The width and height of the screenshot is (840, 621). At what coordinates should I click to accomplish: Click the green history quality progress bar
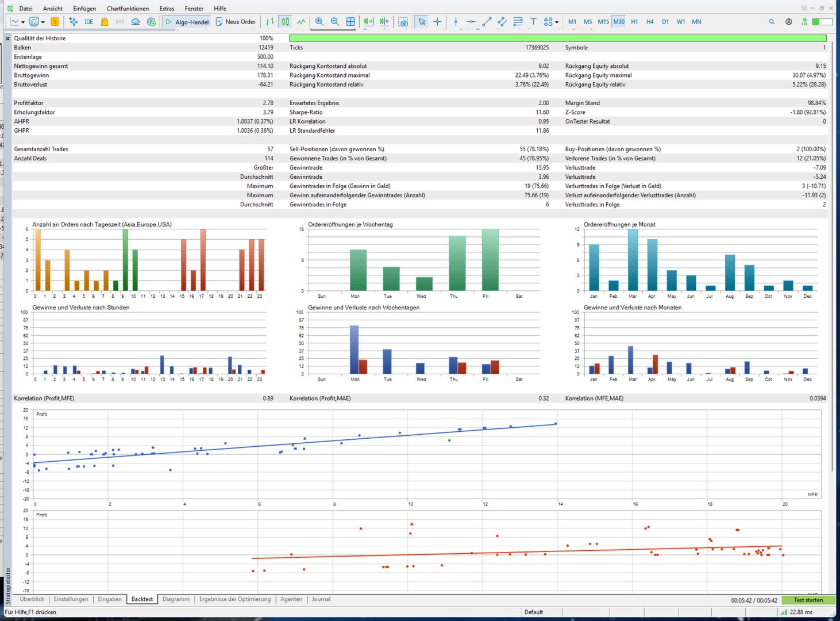point(558,38)
